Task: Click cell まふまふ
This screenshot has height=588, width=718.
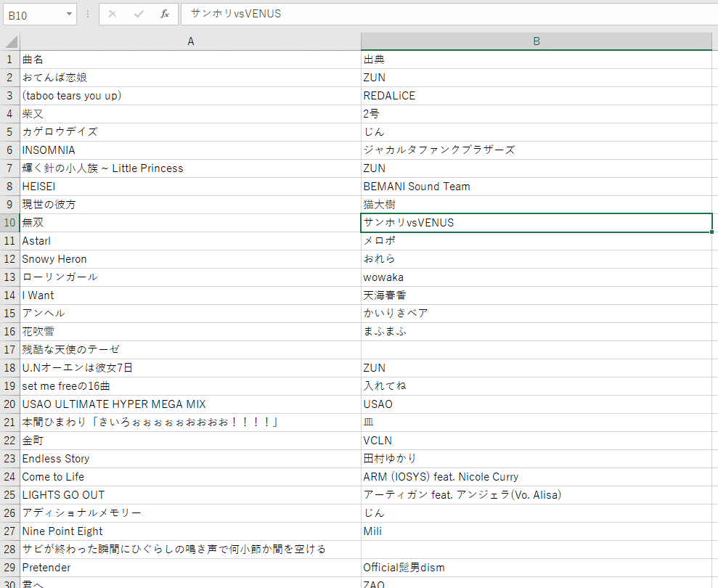Action: coord(537,332)
